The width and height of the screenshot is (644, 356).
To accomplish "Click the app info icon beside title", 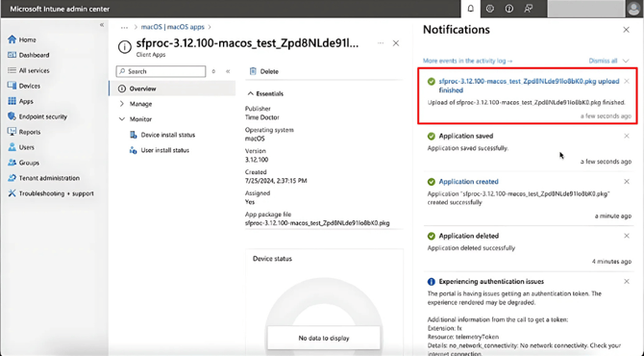I will pyautogui.click(x=124, y=47).
